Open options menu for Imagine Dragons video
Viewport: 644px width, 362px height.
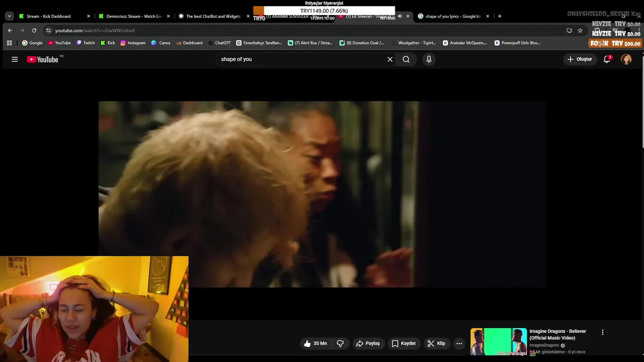603,332
